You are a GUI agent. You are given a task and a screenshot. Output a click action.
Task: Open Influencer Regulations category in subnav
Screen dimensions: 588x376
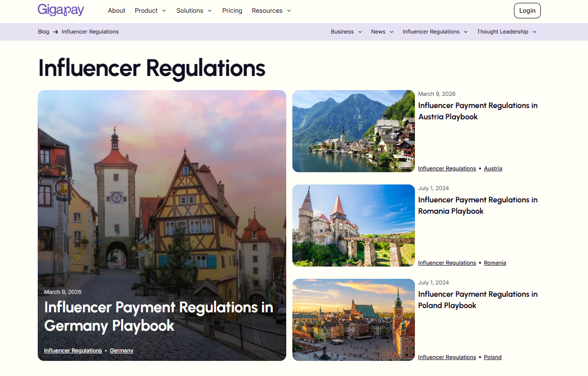point(431,32)
